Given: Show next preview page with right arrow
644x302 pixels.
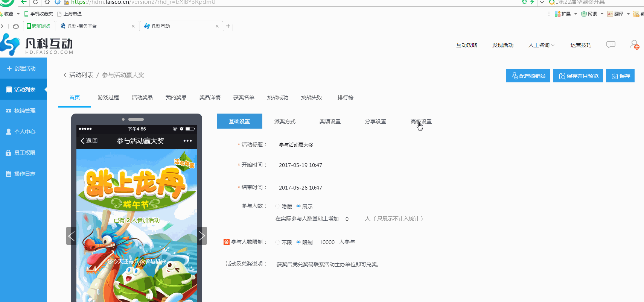Looking at the screenshot, I should (202, 236).
